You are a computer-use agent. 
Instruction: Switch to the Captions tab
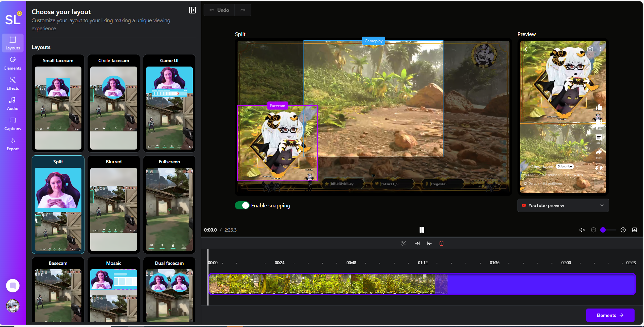13,123
